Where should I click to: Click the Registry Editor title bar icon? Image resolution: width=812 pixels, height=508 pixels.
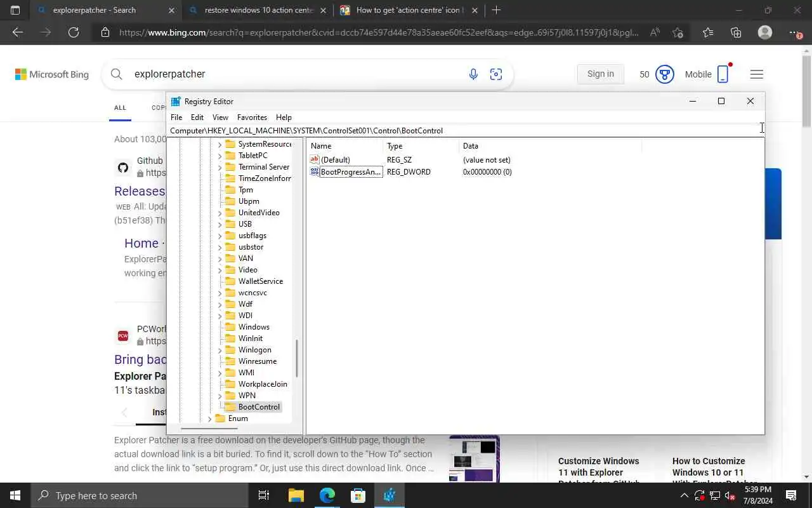pyautogui.click(x=176, y=102)
